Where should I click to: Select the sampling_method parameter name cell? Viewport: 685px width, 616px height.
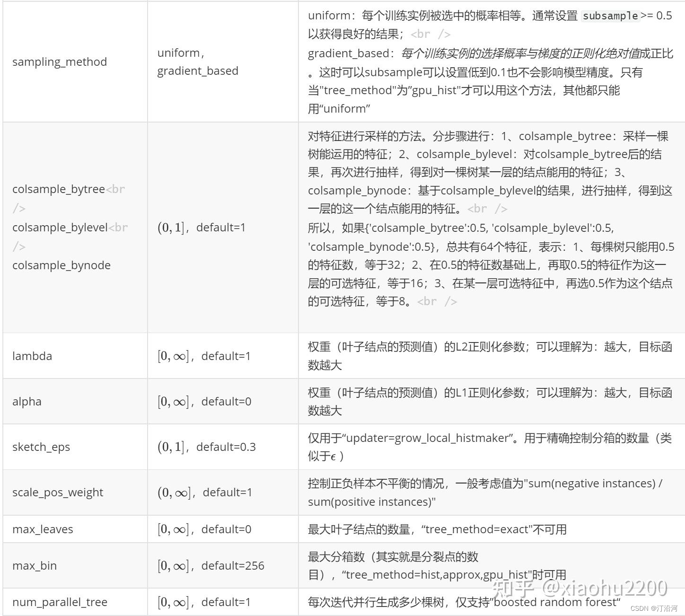(x=75, y=62)
